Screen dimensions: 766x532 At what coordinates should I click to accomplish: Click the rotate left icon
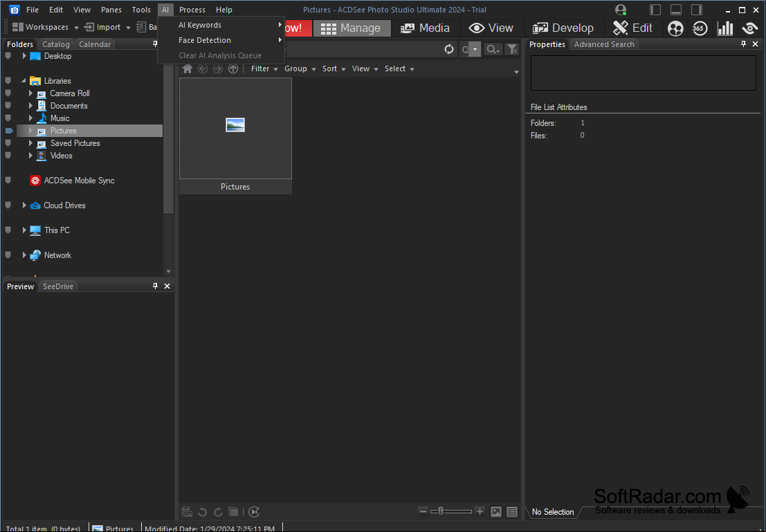(202, 512)
